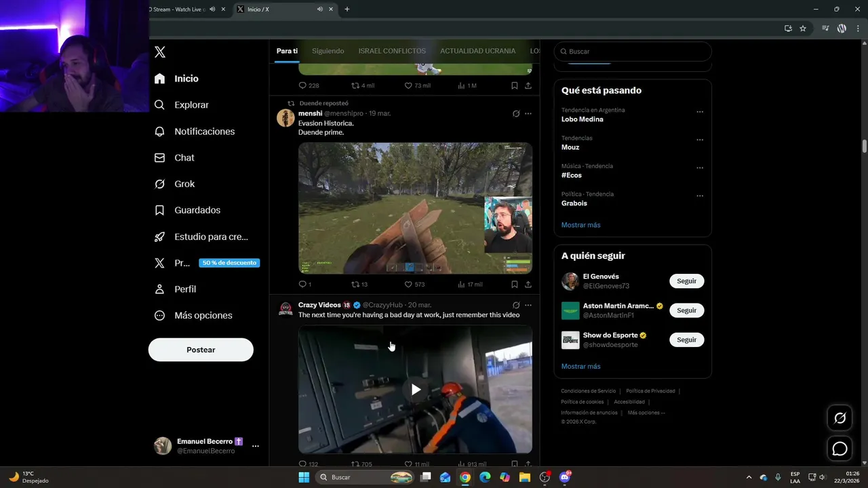Viewport: 868px width, 488px height.
Task: Open Grok explain icon on Crazy Videos post
Action: (516, 305)
